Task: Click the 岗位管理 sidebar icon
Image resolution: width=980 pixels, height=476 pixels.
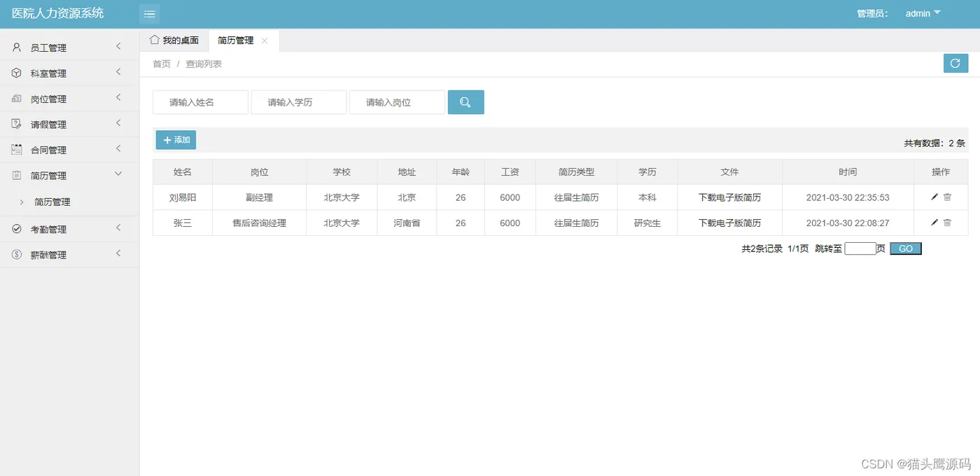Action: pos(17,99)
